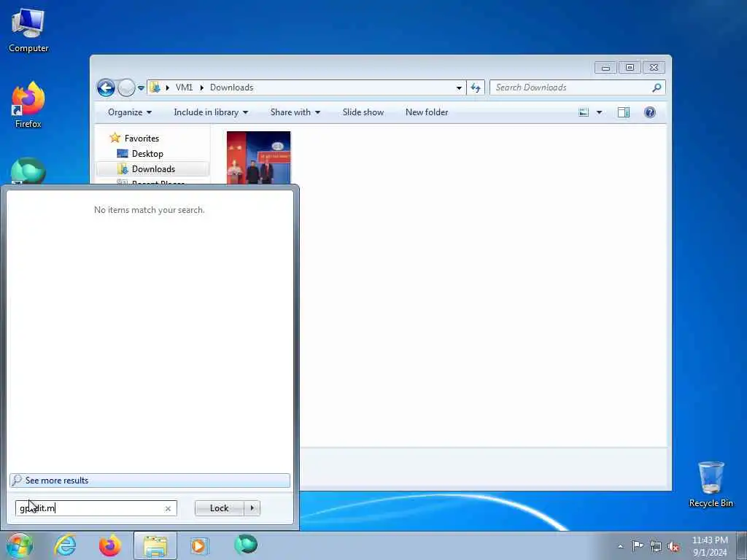Show hidden icons in the system tray

pos(620,546)
